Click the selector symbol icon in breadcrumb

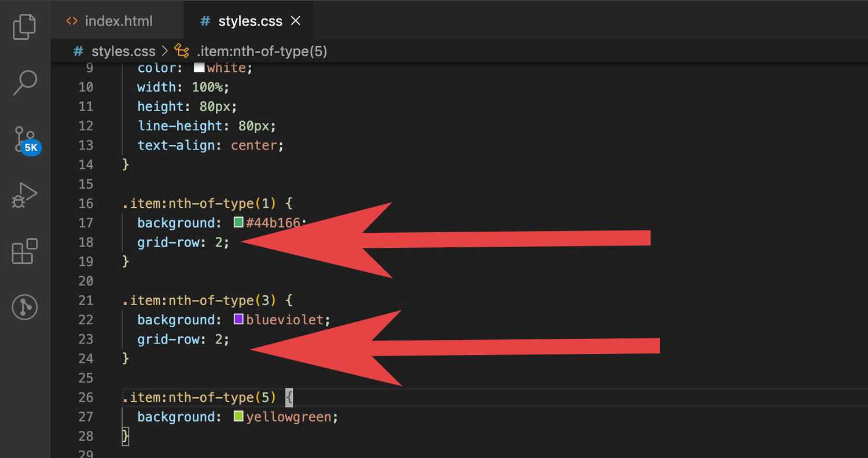point(182,51)
